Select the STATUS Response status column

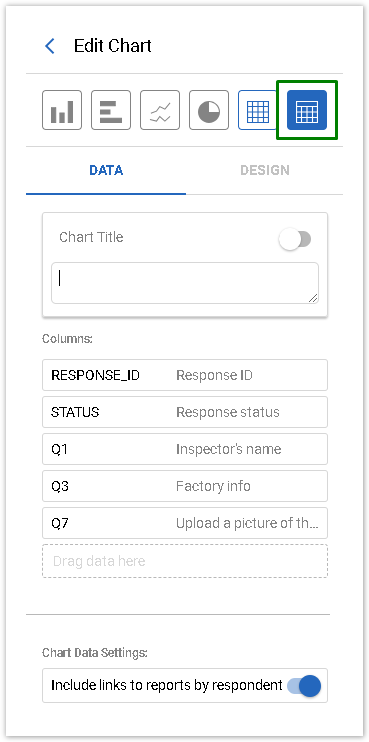tap(185, 412)
